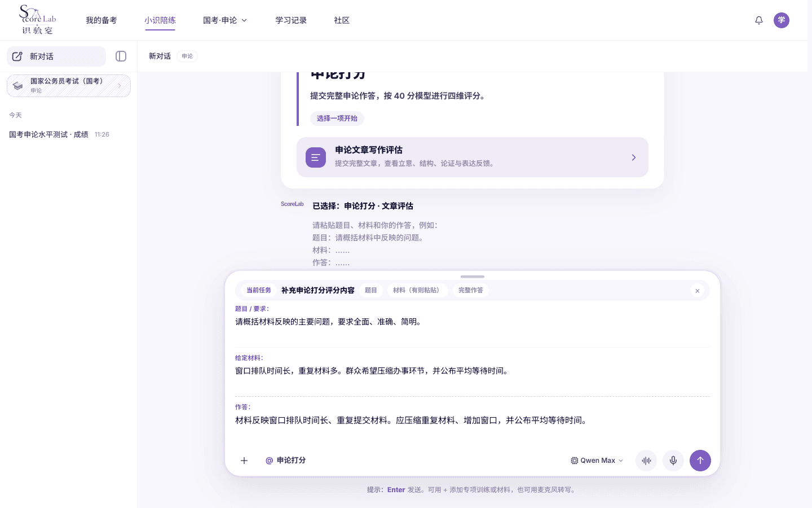This screenshot has height=508, width=812.
Task: Click the 新对话 compose icon
Action: pos(17,56)
